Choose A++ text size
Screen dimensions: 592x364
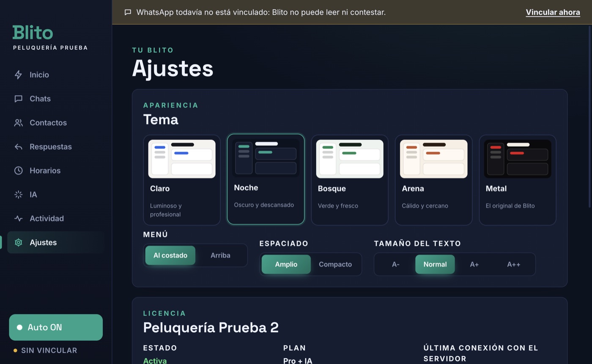click(x=514, y=265)
